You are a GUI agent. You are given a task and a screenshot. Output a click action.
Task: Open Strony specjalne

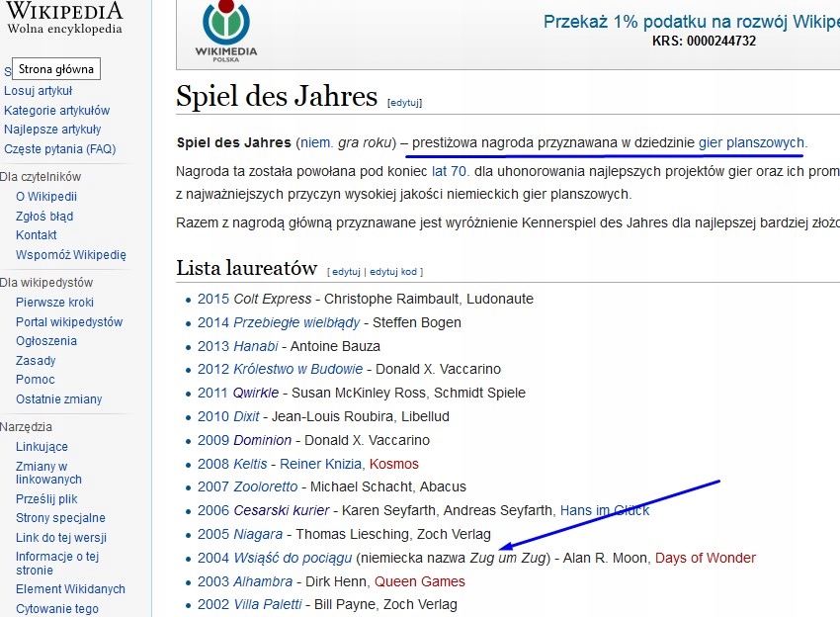[x=60, y=518]
